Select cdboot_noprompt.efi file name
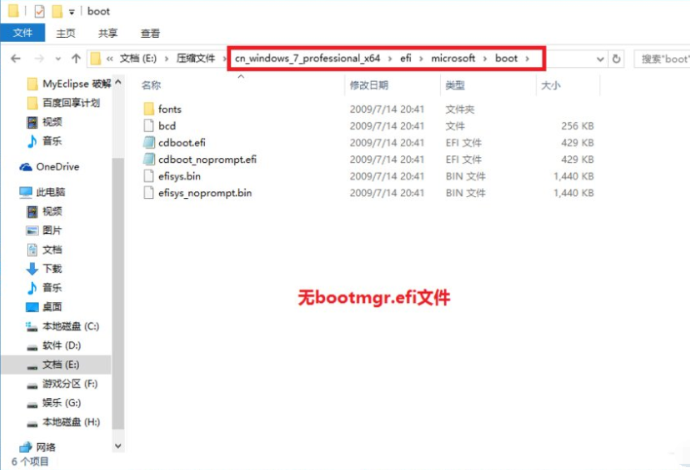690x470 pixels. (207, 159)
